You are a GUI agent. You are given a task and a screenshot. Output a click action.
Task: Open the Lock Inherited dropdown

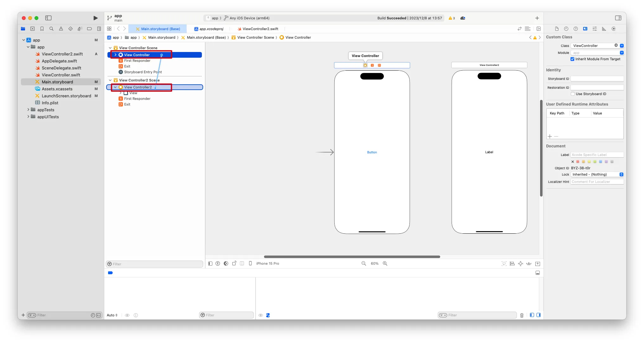597,174
